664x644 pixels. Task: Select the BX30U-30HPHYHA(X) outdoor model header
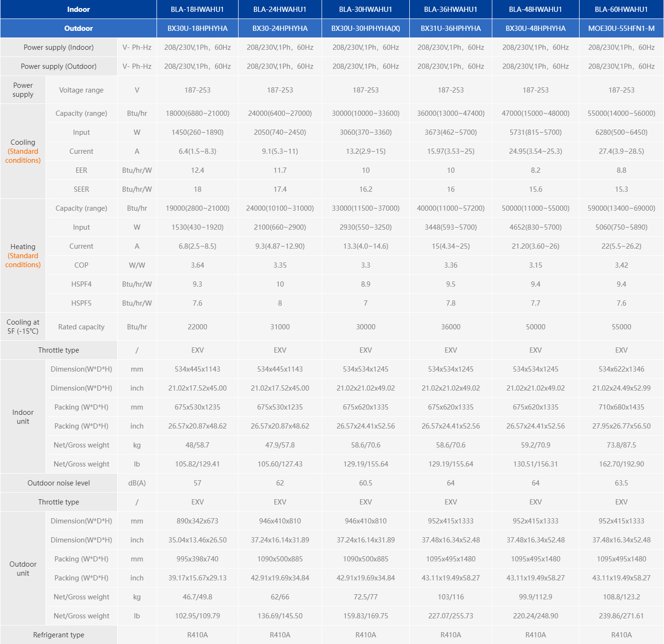(365, 28)
